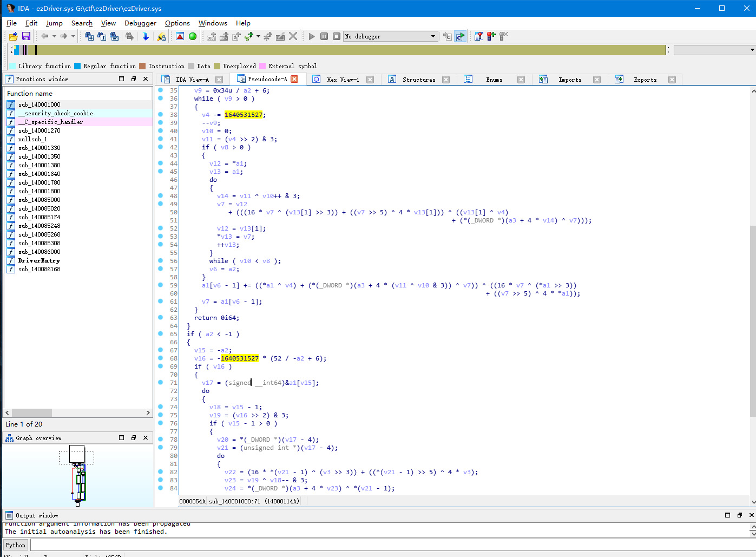Open the No debugger dropdown

(x=433, y=36)
